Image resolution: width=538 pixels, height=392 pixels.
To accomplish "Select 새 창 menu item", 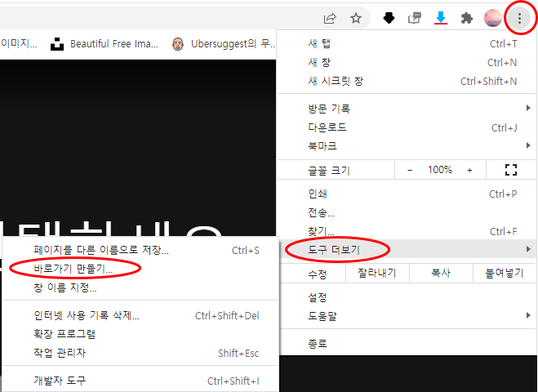I will coord(407,62).
